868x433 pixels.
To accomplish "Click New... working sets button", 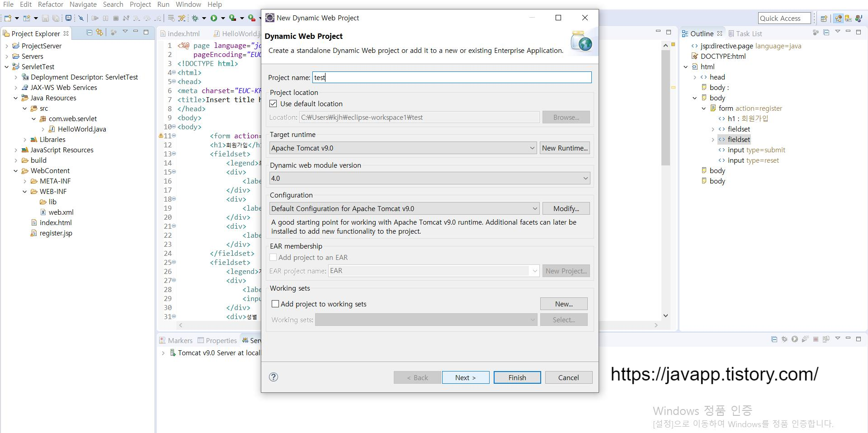I will 564,304.
